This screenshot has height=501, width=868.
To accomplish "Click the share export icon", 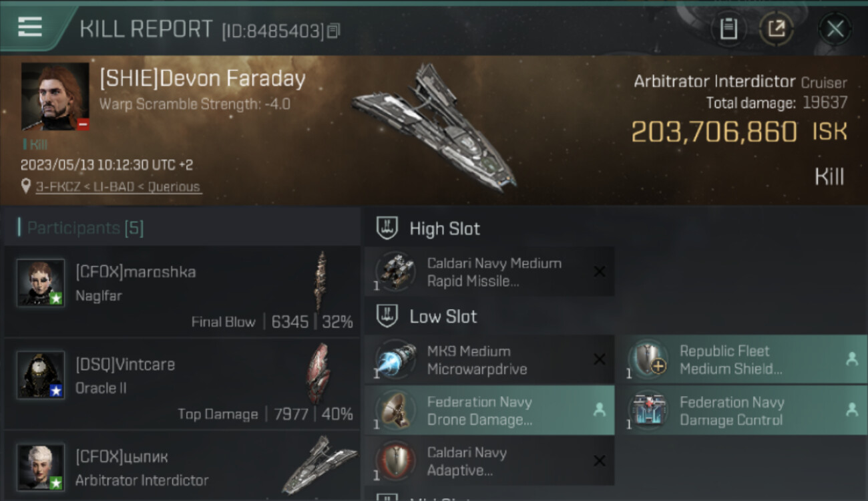I will pyautogui.click(x=776, y=29).
